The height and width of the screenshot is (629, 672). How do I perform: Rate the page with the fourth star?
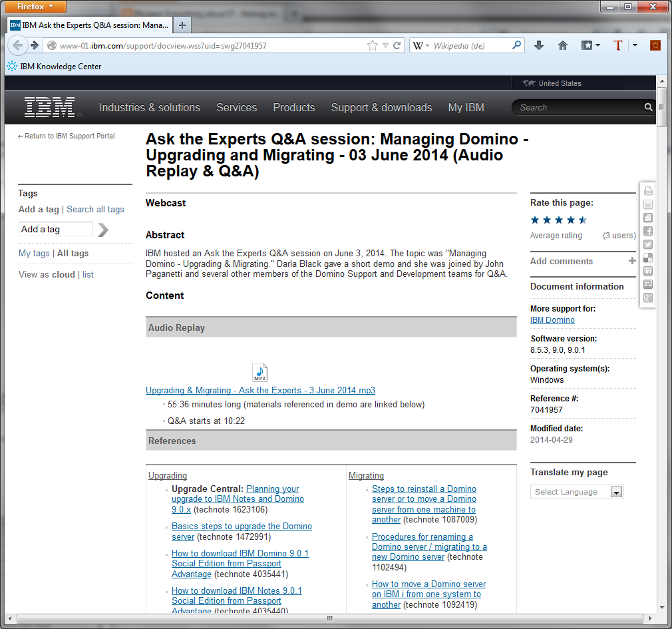[x=571, y=220]
